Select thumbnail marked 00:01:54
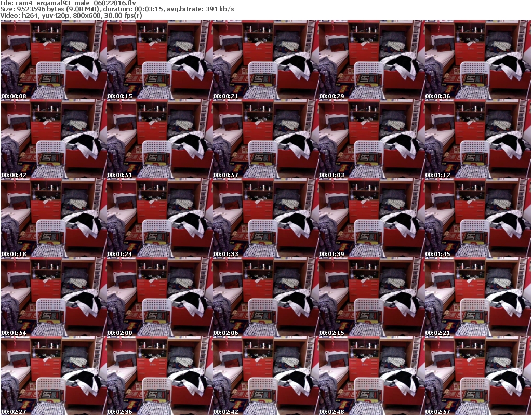 [54, 297]
